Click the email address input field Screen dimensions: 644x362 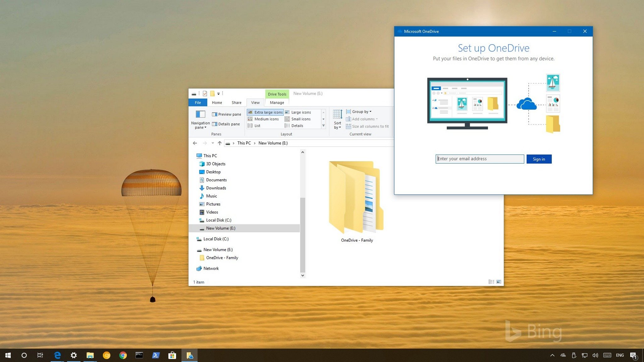click(x=479, y=159)
